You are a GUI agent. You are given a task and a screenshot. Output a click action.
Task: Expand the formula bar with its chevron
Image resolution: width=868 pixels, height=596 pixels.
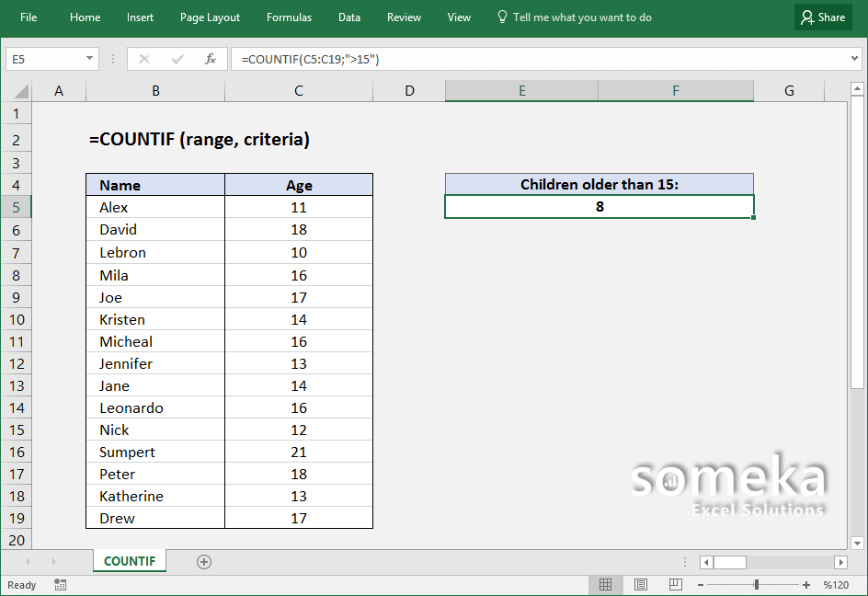pos(854,58)
